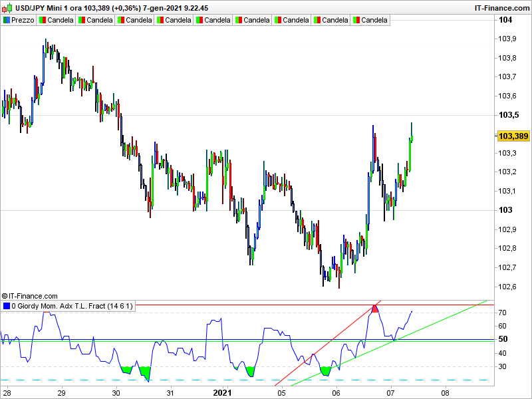Click the USD/JPY Mini 1 ora chart title

[112, 8]
